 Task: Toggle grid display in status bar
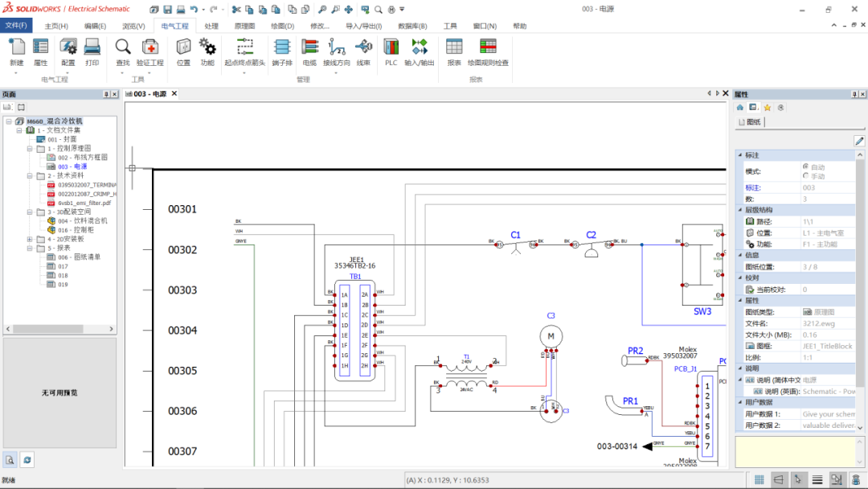pyautogui.click(x=759, y=479)
